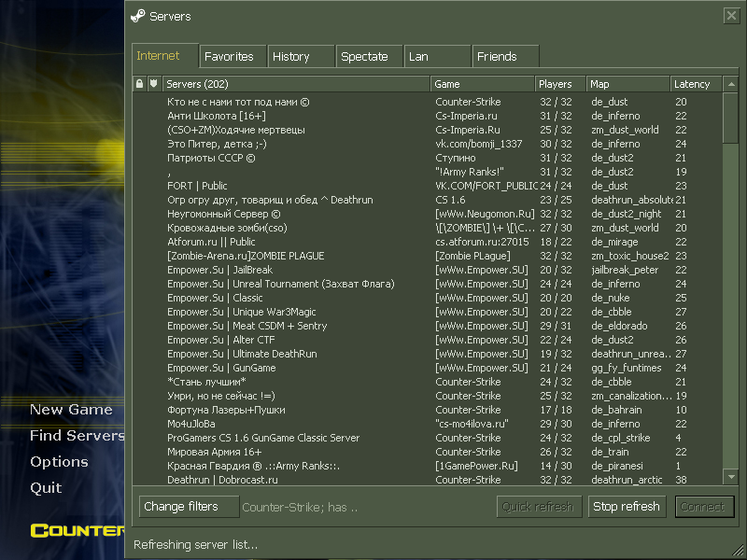
Task: Click the server list scrollbar thumb
Action: click(x=731, y=118)
